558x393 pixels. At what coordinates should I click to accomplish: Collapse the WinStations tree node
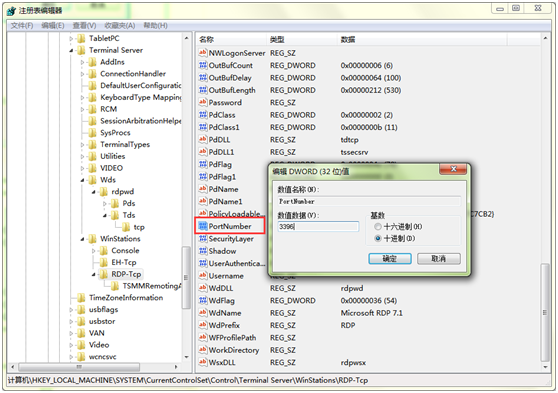[82, 239]
